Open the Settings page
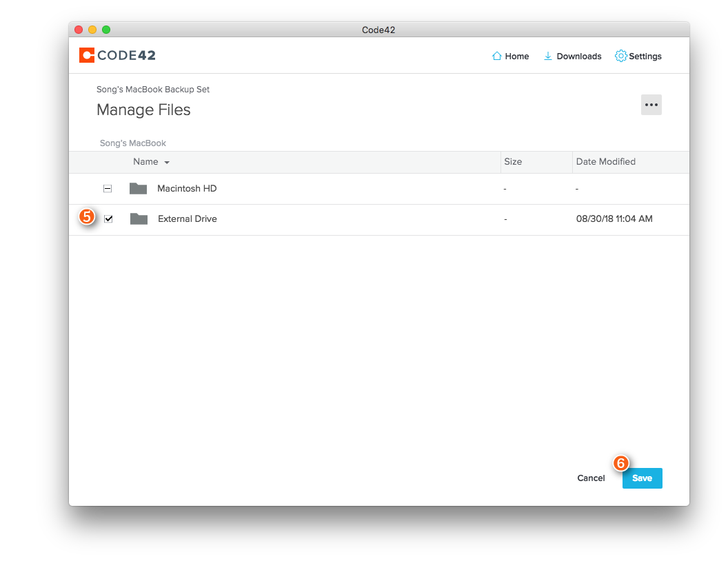Image resolution: width=728 pixels, height=561 pixels. (x=638, y=56)
